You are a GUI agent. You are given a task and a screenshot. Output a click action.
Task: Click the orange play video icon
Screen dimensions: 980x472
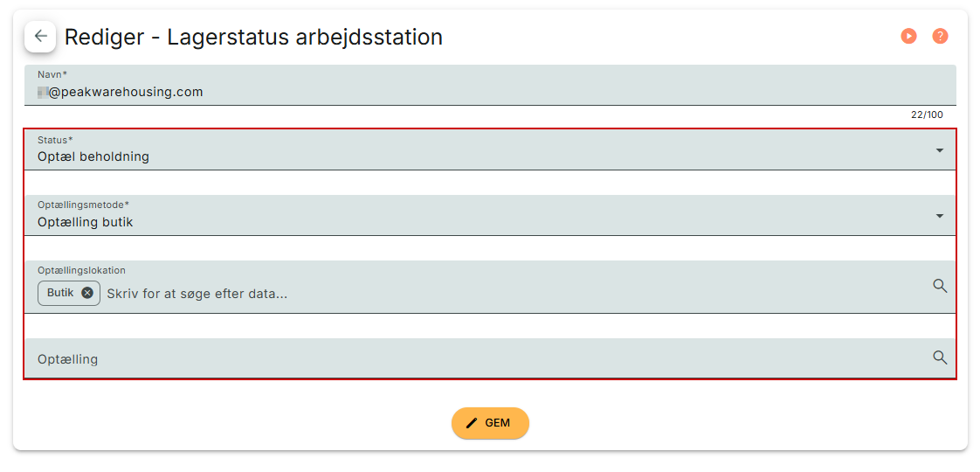[909, 37]
